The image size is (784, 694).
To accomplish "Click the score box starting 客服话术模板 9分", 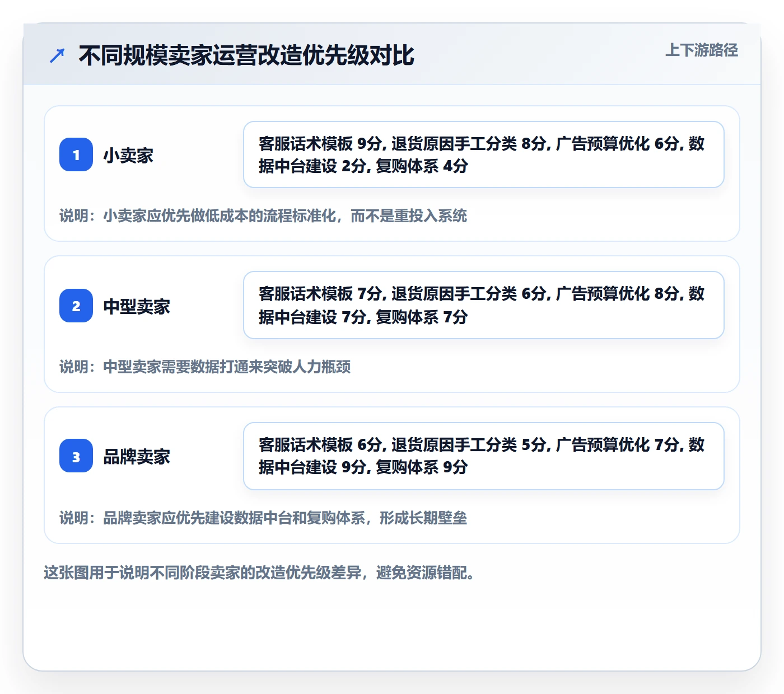I will tap(484, 154).
